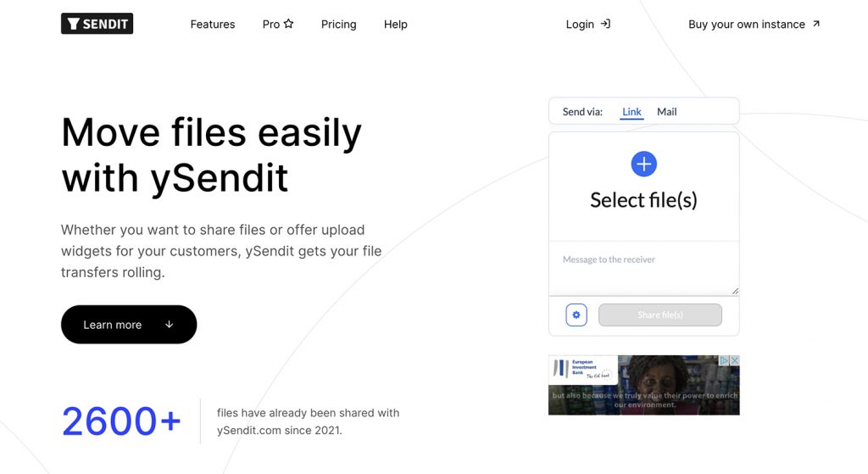Click the down arrow in Learn more
The height and width of the screenshot is (474, 868).
170,325
